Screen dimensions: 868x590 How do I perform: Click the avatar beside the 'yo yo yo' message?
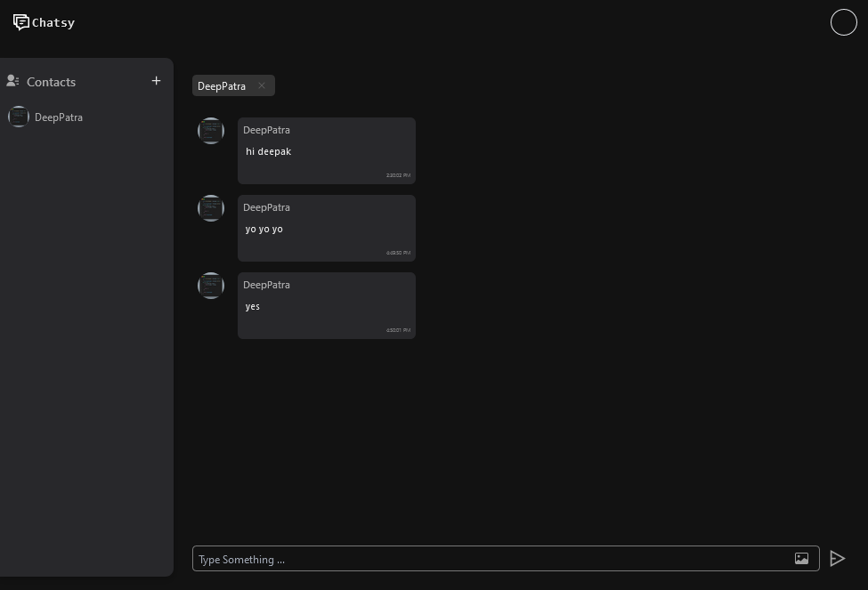(x=211, y=208)
